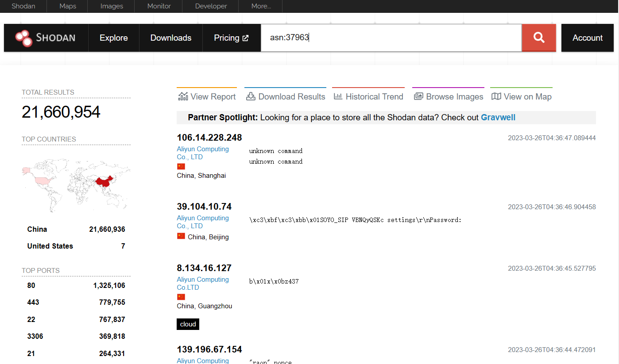Expand the More... menu

(261, 6)
